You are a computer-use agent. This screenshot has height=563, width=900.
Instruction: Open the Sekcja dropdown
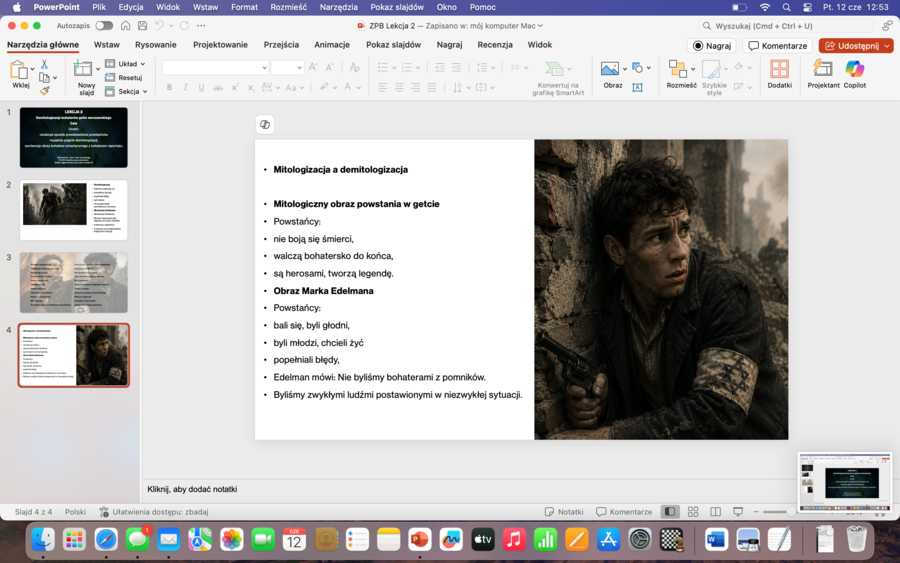[x=126, y=91]
